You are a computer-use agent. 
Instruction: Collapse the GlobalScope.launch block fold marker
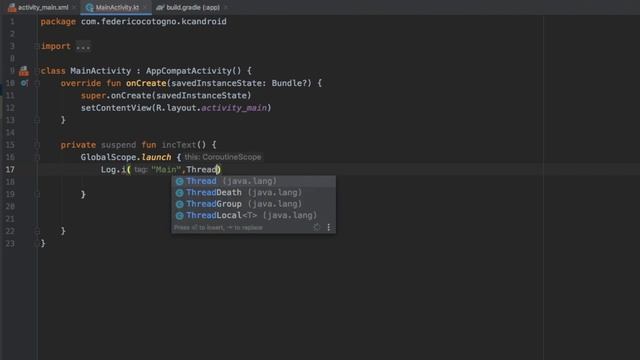pos(37,157)
